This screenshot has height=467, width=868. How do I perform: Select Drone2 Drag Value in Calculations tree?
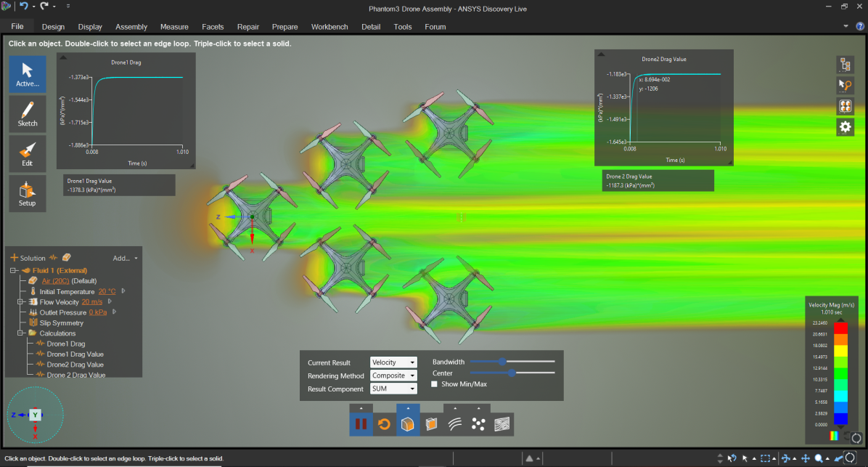click(75, 365)
